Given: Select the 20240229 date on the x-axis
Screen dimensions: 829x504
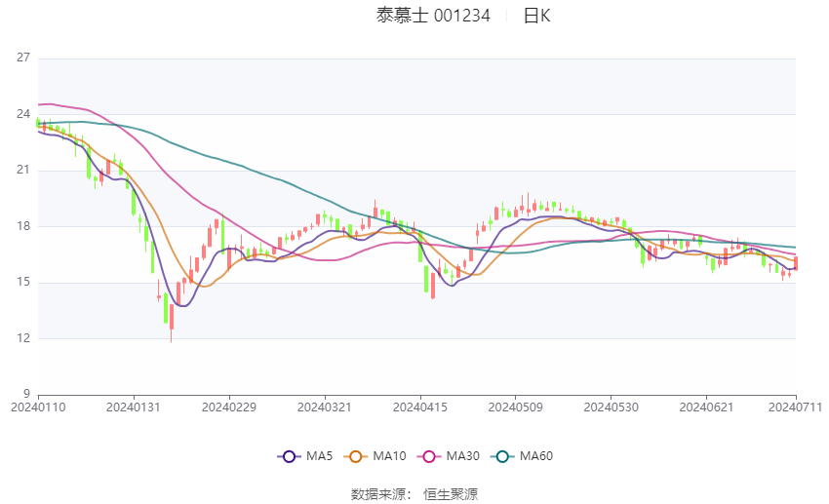Looking at the screenshot, I should [x=228, y=407].
